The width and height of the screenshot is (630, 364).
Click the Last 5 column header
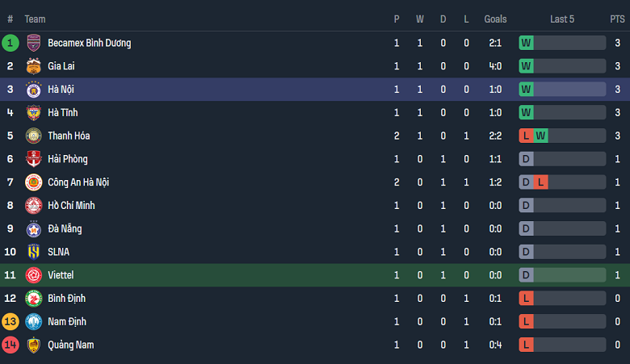pyautogui.click(x=562, y=19)
